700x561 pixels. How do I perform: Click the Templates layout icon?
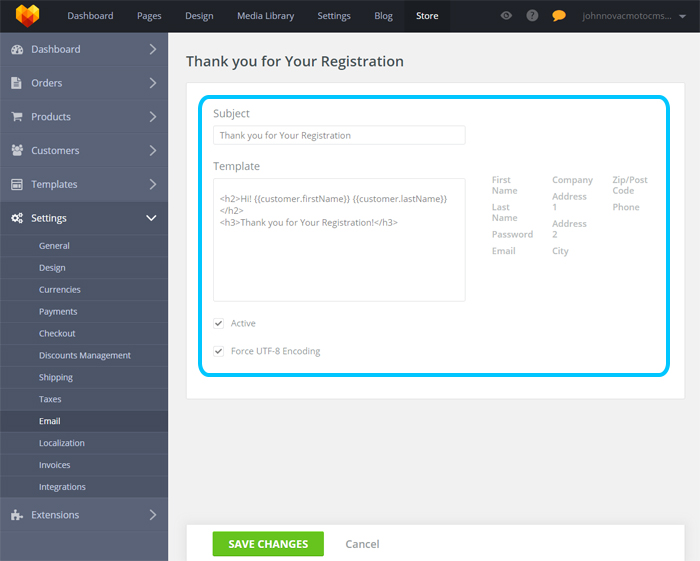[17, 184]
